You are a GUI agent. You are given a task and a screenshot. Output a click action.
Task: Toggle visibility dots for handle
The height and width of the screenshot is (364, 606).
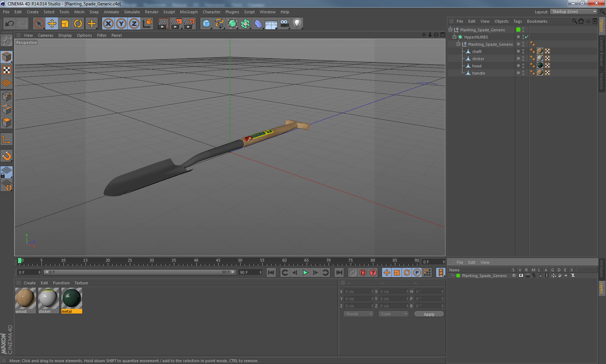[x=523, y=73]
